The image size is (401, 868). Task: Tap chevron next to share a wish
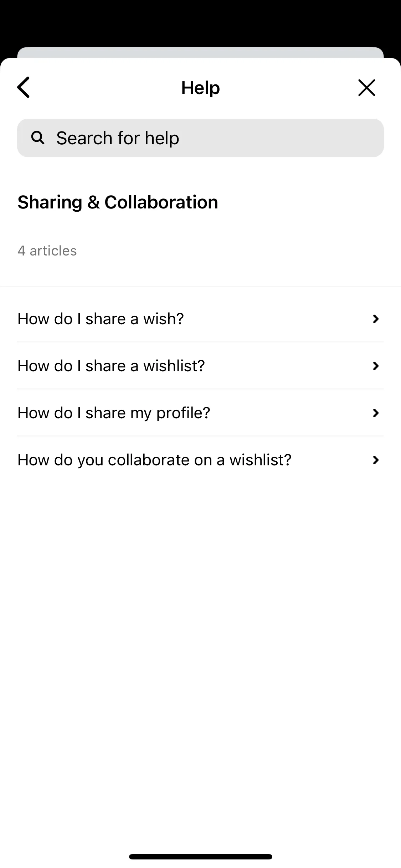coord(376,319)
